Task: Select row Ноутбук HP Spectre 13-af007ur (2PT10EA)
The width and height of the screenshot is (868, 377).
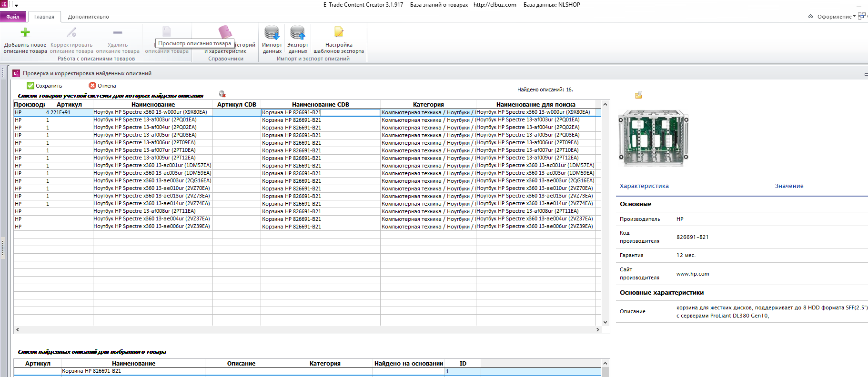Action: (x=307, y=150)
